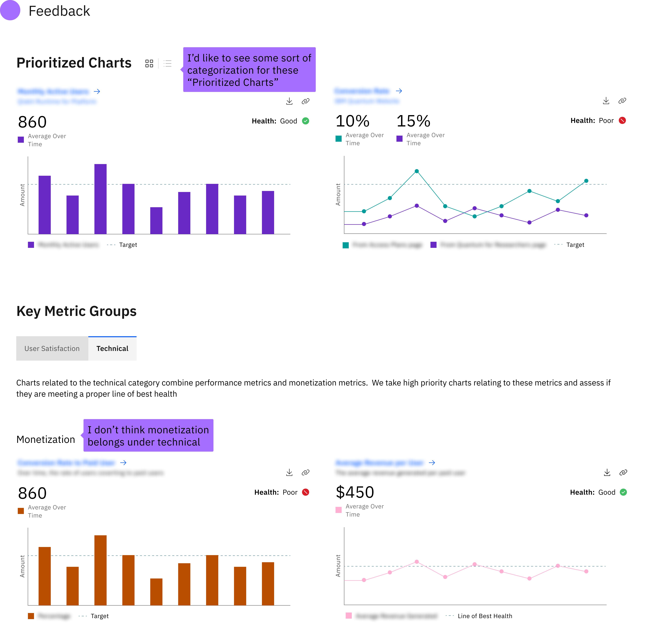Image resolution: width=666 pixels, height=644 pixels.
Task: Click the pink legend swatch under revenue chart
Action: (349, 616)
